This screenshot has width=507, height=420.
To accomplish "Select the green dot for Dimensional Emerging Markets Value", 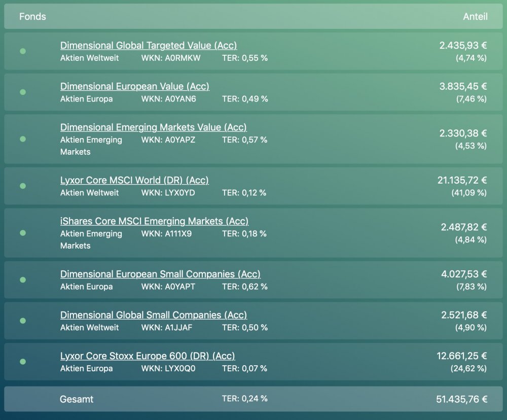I will pos(23,139).
